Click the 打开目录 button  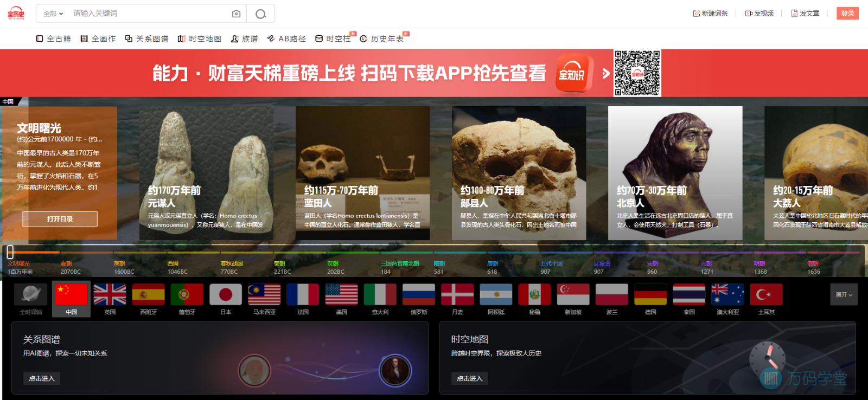click(x=60, y=219)
